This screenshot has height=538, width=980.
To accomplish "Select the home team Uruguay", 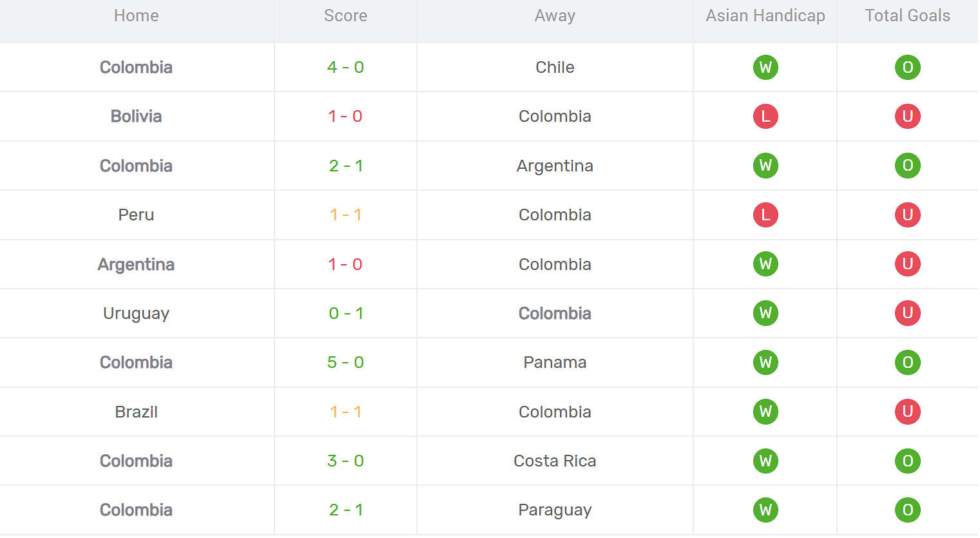I will tap(136, 314).
